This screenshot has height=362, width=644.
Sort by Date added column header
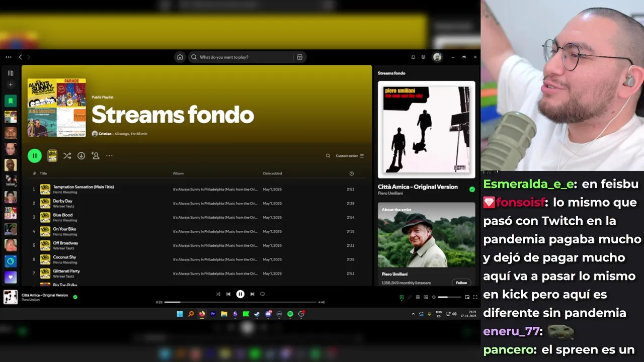click(x=272, y=173)
